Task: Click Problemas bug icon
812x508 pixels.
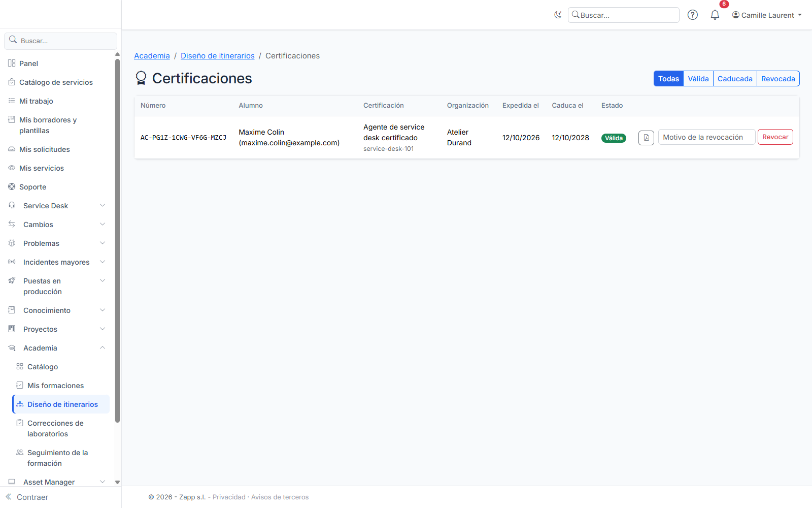Action: click(x=12, y=243)
